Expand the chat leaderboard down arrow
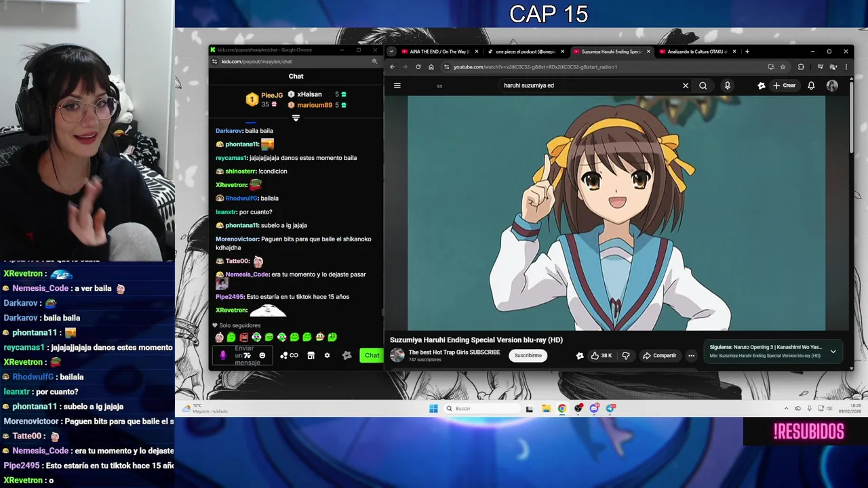This screenshot has height=488, width=868. click(296, 118)
